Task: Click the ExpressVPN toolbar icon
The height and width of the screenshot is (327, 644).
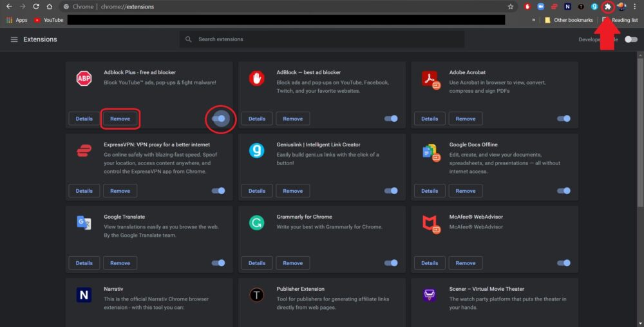Action: (554, 6)
